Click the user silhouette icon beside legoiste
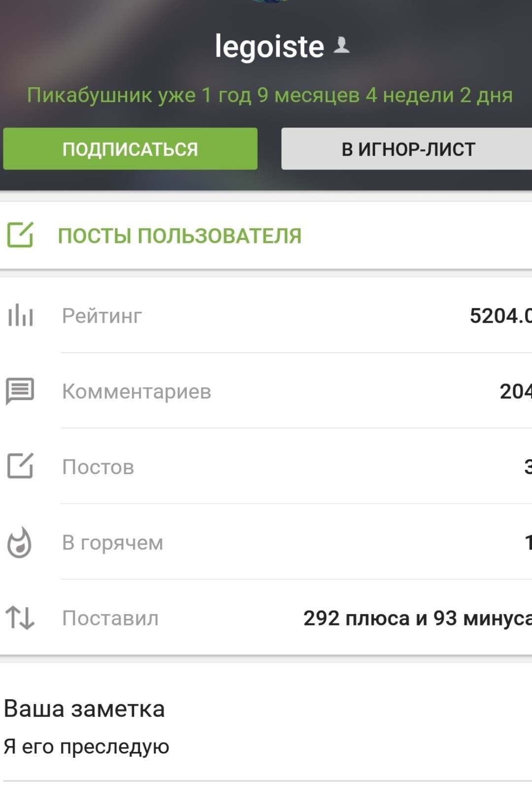Screen dimensions: 532x786 coord(341,46)
